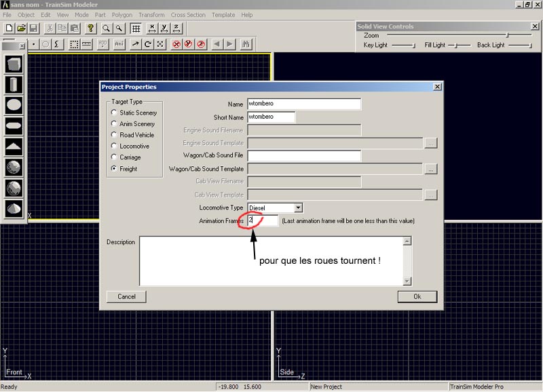This screenshot has width=543, height=392.
Task: Choose Locomotive as target type
Action: [114, 146]
